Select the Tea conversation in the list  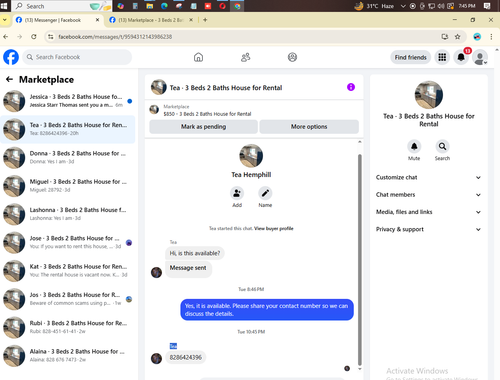tap(68, 129)
